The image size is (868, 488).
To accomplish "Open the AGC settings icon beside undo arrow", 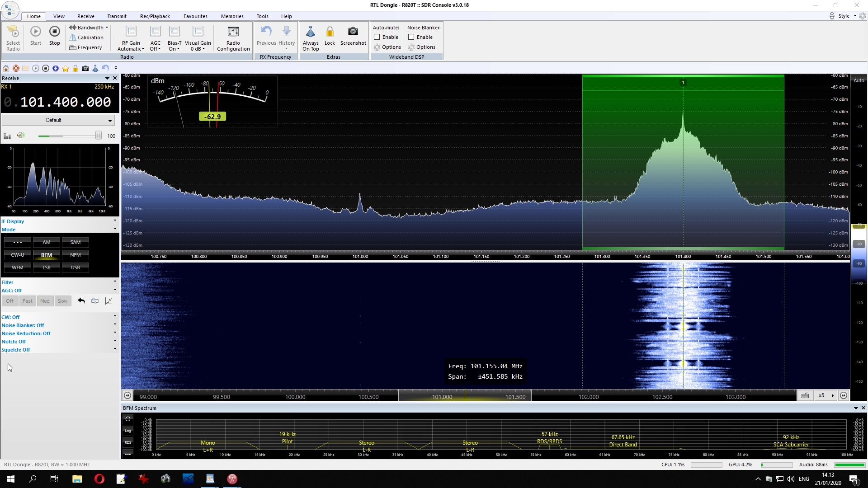I will 95,301.
